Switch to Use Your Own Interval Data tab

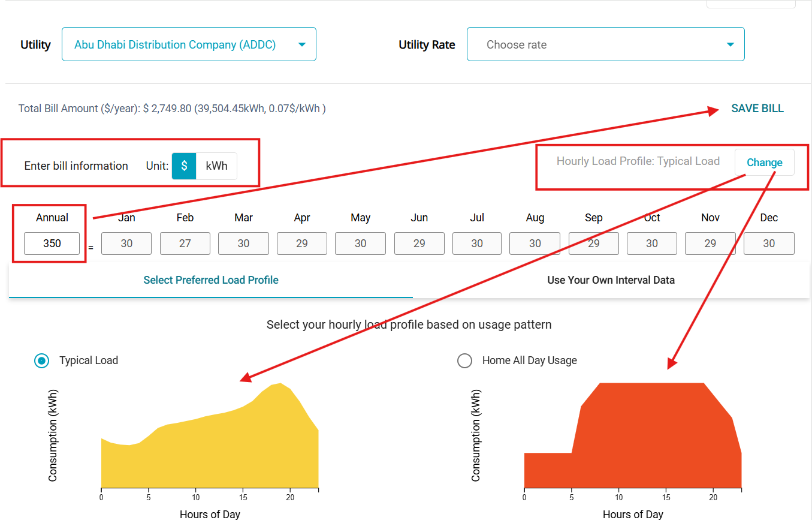[x=611, y=280]
